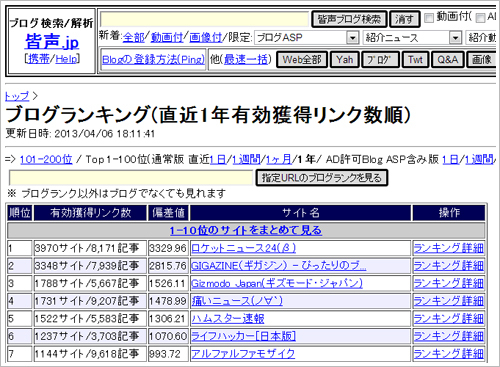Image resolution: width=500 pixels, height=367 pixels.
Task: Click the 皆声.jp logo link
Action: 52,42
